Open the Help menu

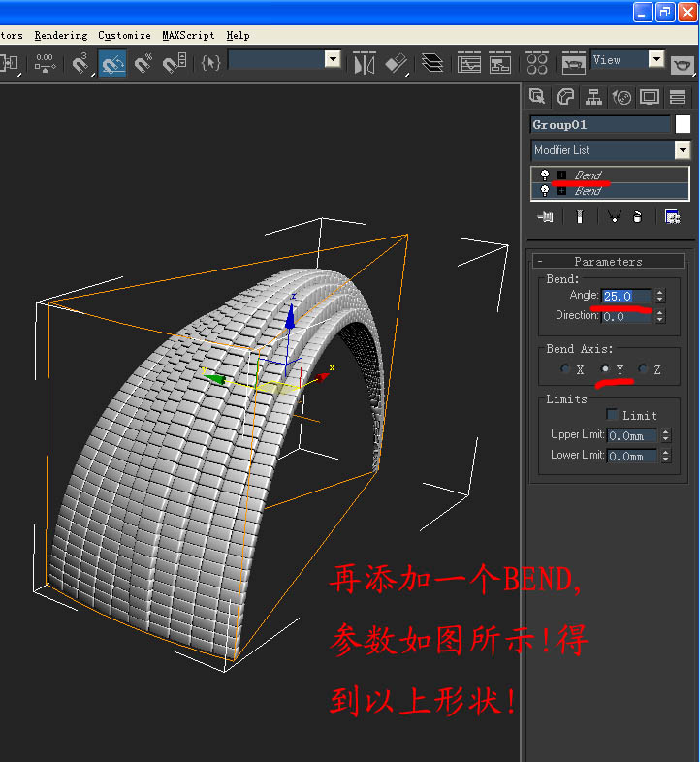click(238, 36)
